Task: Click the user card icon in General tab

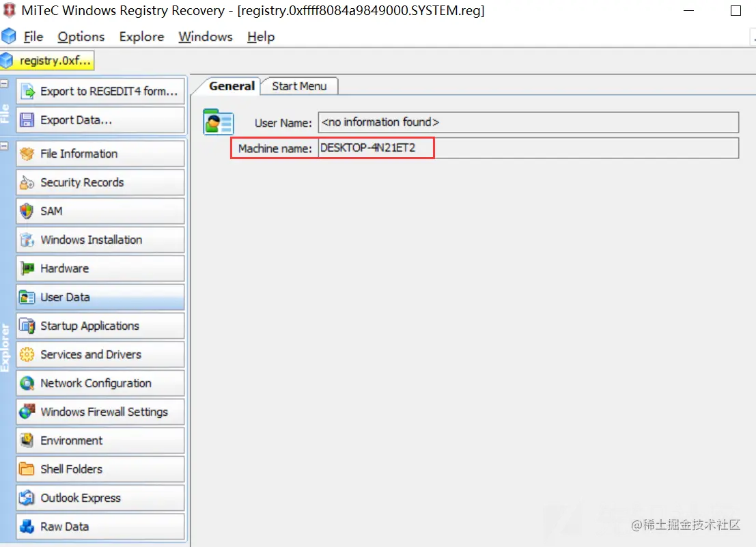Action: (219, 122)
